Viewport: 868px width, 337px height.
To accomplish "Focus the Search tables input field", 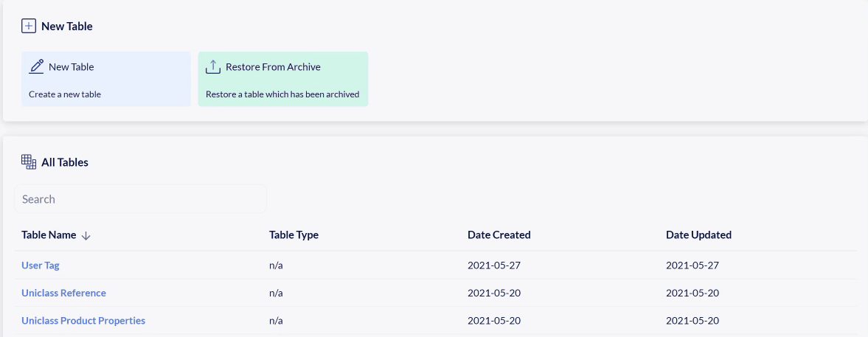I will click(x=140, y=199).
